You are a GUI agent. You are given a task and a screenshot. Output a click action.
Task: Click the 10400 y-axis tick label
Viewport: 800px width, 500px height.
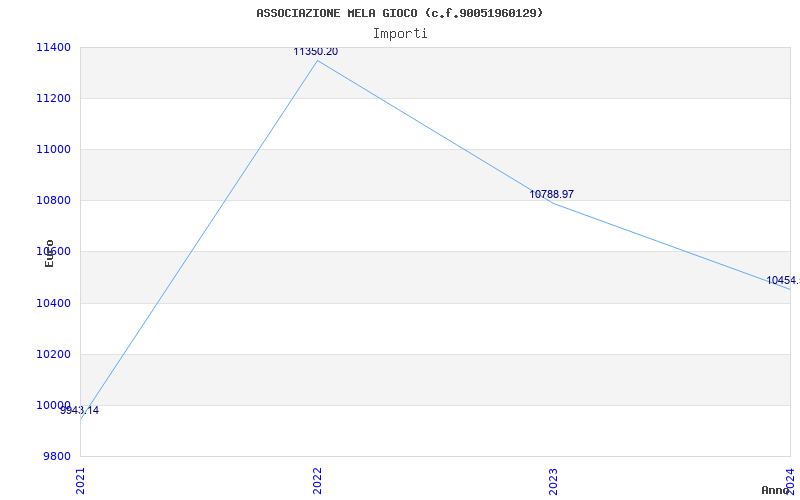(x=53, y=303)
